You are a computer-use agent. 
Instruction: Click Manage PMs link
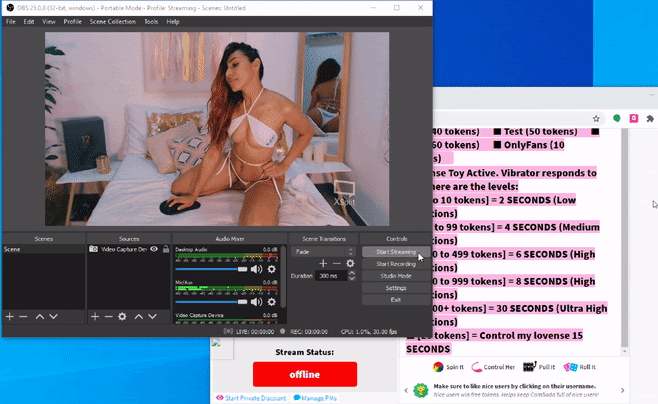[315, 398]
